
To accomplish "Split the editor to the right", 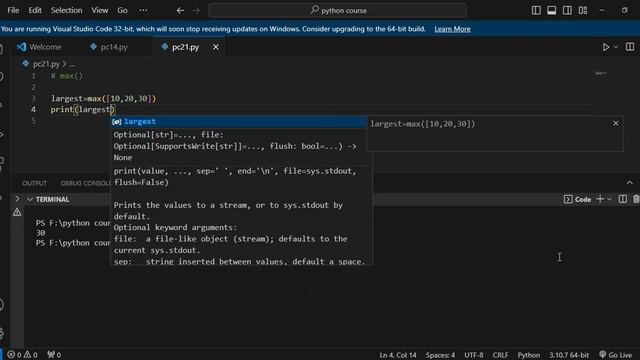I will [630, 47].
